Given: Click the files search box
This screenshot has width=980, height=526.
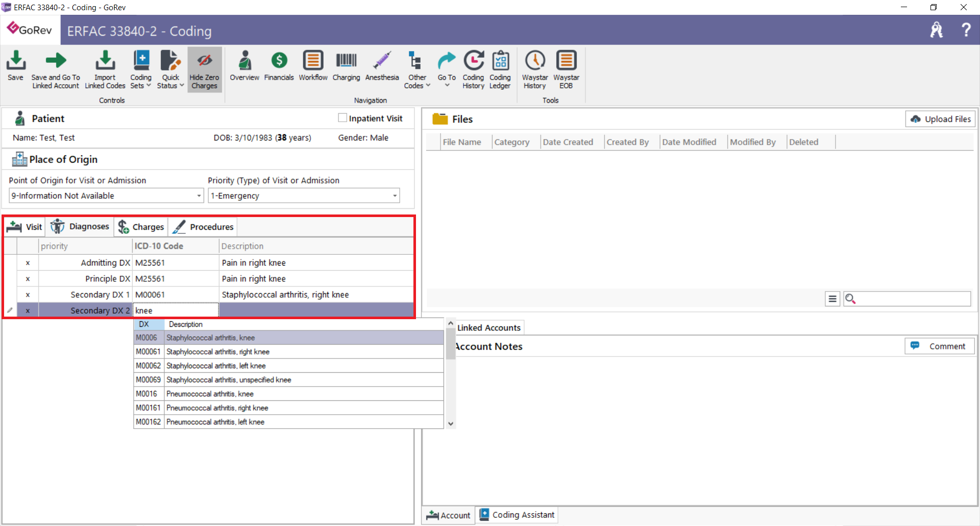Looking at the screenshot, I should point(906,299).
